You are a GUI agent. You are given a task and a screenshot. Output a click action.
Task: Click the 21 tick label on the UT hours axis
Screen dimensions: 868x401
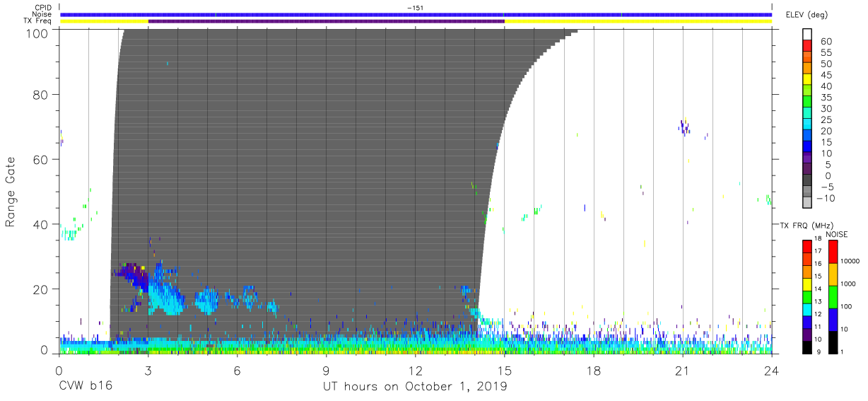[x=682, y=370]
